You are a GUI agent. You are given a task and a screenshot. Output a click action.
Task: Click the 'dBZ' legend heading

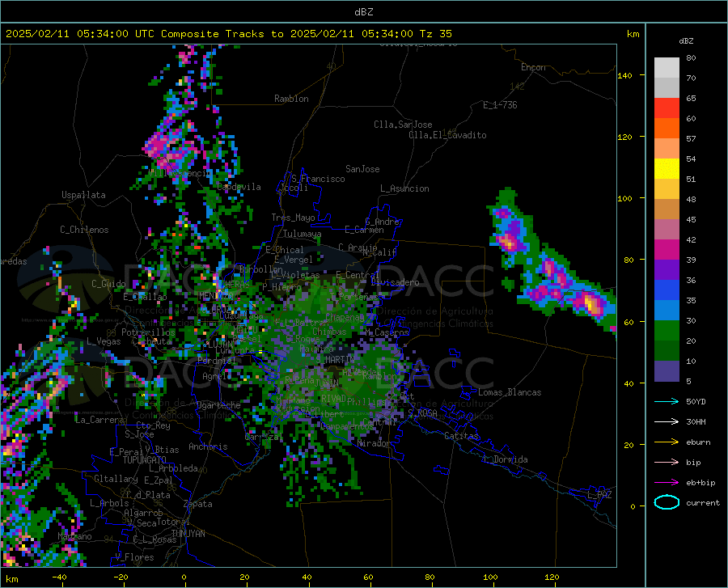point(686,40)
